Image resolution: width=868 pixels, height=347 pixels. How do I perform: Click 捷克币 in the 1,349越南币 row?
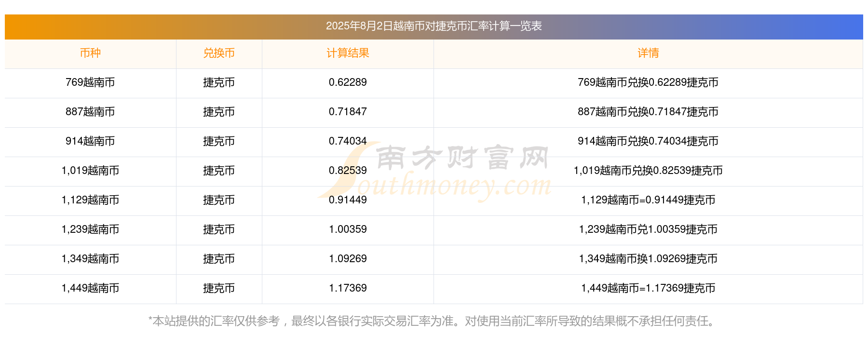point(219,259)
